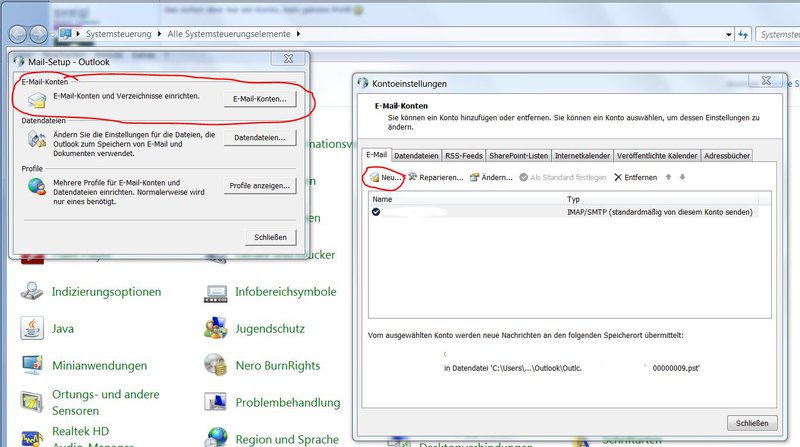This screenshot has width=800, height=447.
Task: Open the SharePoint-Listen tab
Action: [518, 156]
